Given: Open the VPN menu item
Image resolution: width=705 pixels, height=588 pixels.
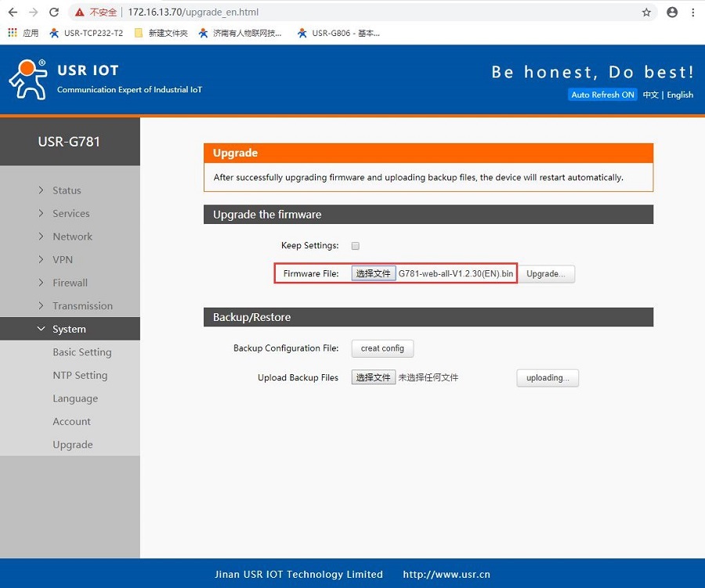Looking at the screenshot, I should click(63, 259).
